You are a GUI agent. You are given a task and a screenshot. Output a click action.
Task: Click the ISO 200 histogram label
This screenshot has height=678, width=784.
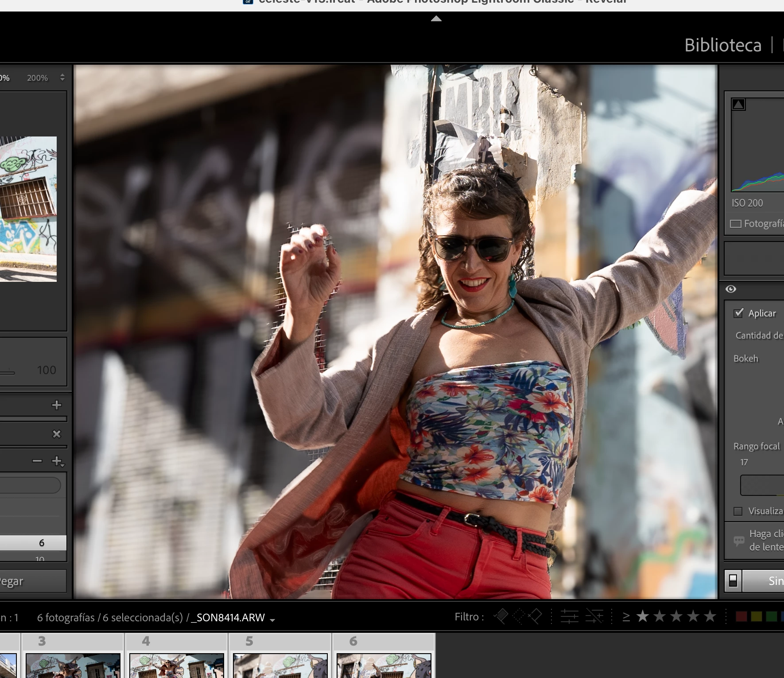click(x=747, y=203)
